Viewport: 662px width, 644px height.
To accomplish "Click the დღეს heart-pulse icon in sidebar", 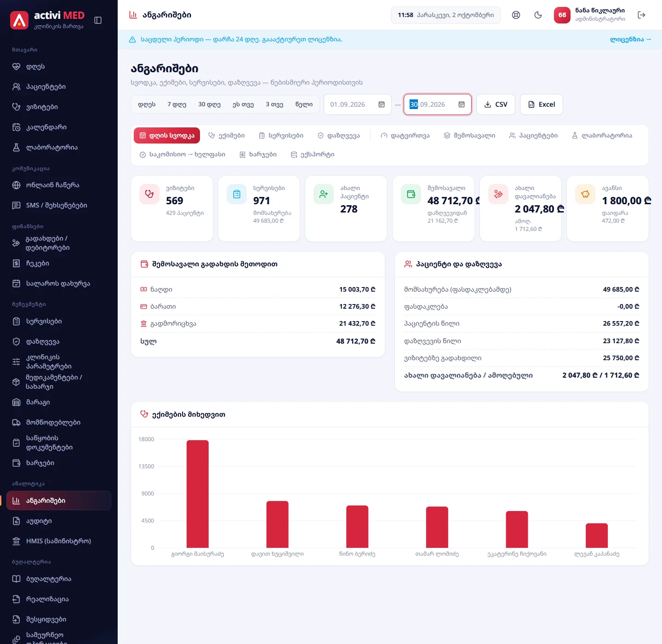I will [16, 66].
